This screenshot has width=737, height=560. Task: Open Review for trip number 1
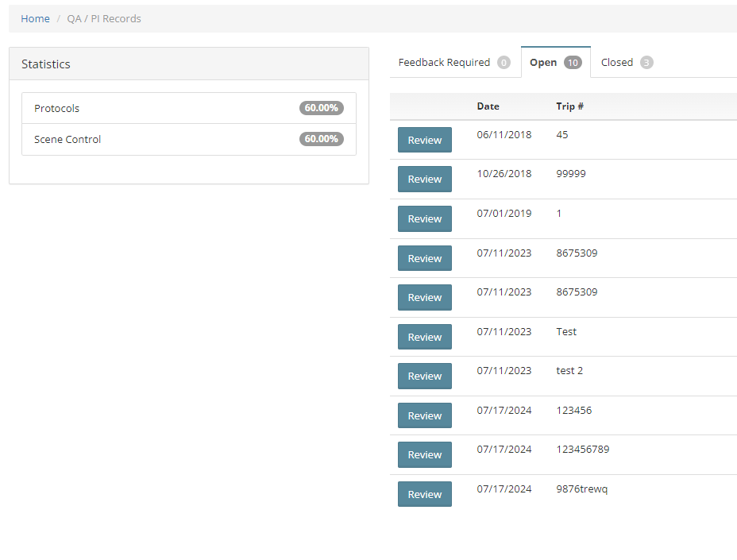(424, 219)
